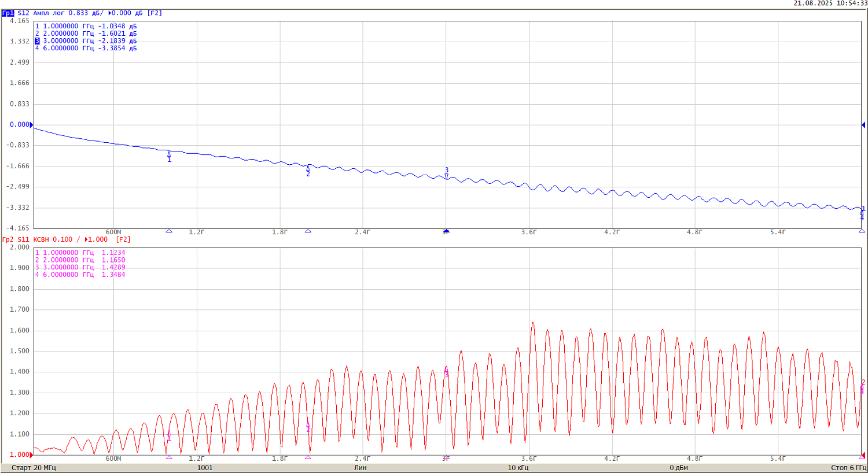Click the 10 кГц IF bandwidth field

[x=518, y=467]
